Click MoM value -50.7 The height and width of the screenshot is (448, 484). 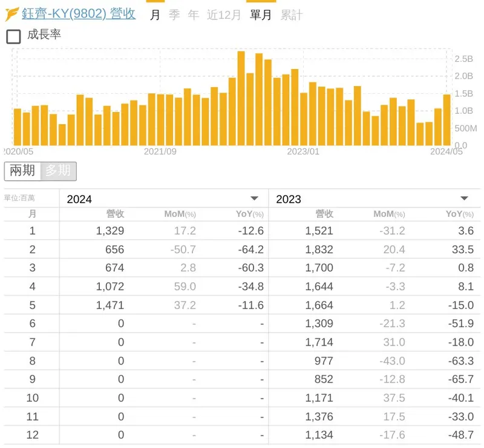coord(183,249)
